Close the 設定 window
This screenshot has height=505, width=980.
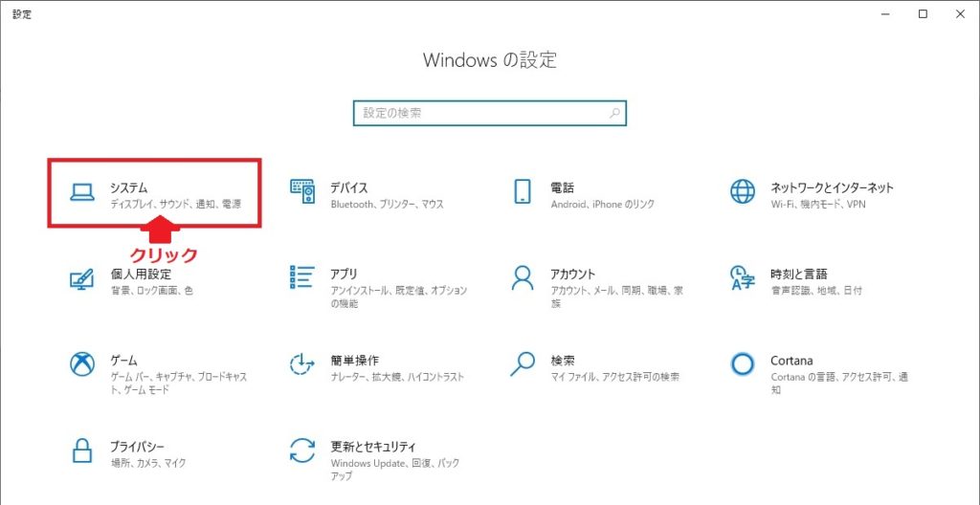pos(961,14)
